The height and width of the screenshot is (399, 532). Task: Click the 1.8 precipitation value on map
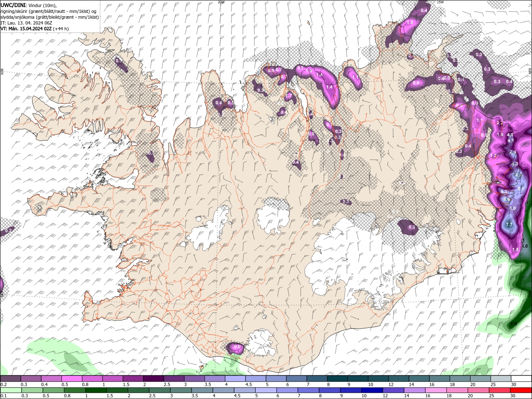[x=515, y=249]
